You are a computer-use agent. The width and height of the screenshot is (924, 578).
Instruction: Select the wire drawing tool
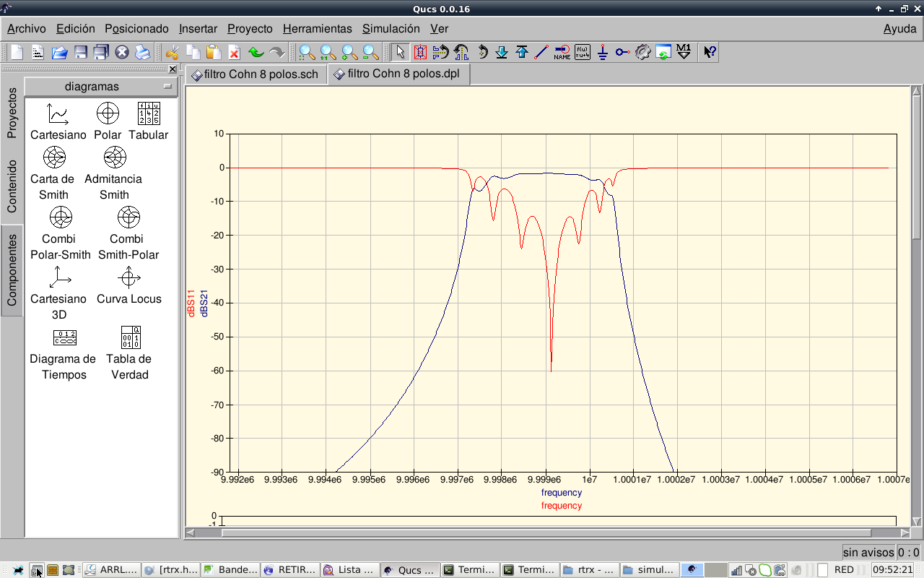coord(541,52)
